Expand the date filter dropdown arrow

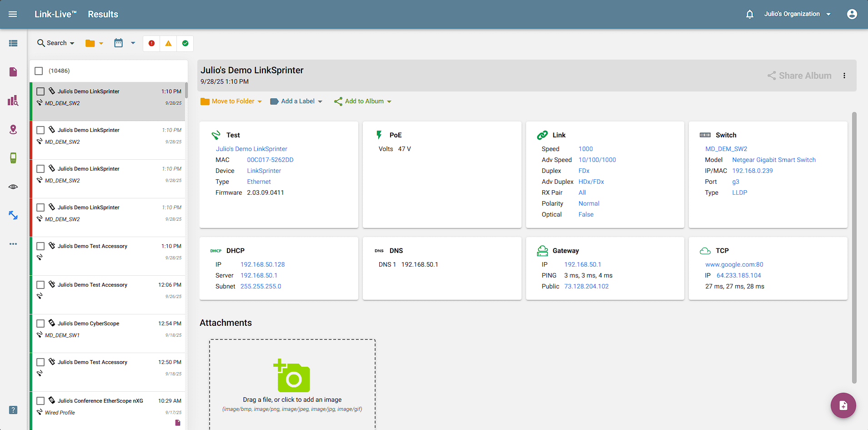133,43
